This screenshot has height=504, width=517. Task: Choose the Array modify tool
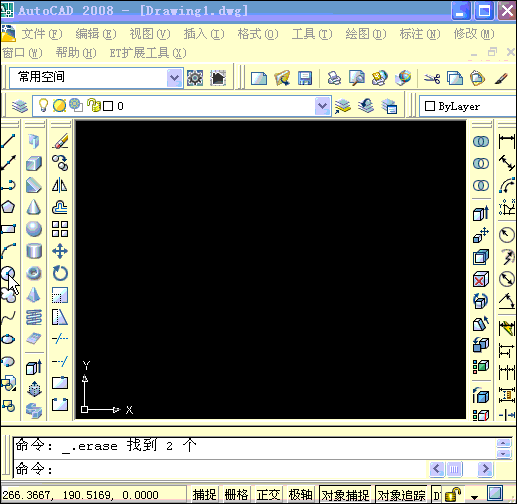(x=60, y=229)
